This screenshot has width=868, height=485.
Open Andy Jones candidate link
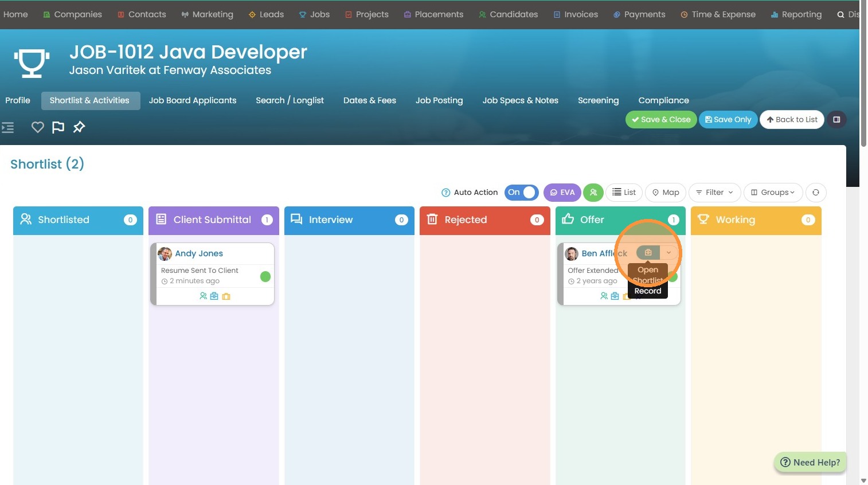pyautogui.click(x=199, y=253)
